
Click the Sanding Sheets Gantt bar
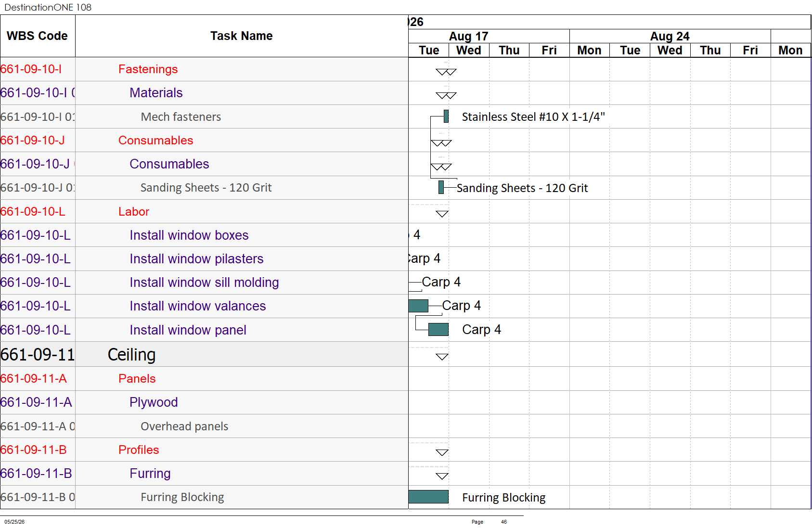(441, 188)
